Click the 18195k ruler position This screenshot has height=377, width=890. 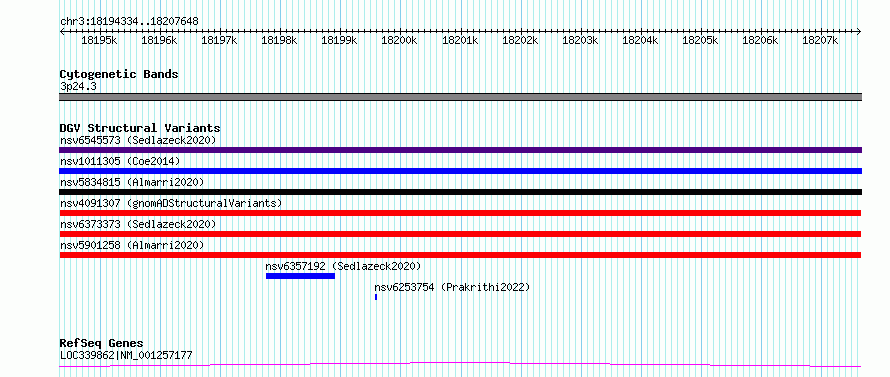click(99, 40)
